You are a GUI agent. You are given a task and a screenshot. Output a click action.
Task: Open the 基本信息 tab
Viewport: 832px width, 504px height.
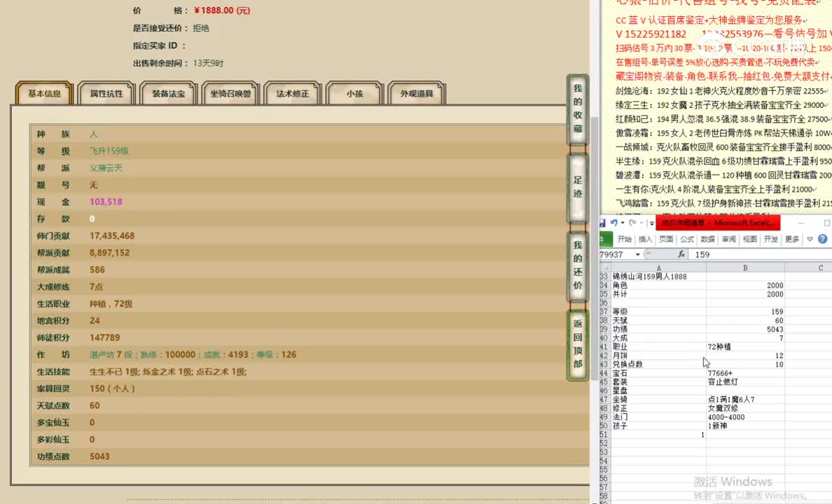[x=45, y=93]
